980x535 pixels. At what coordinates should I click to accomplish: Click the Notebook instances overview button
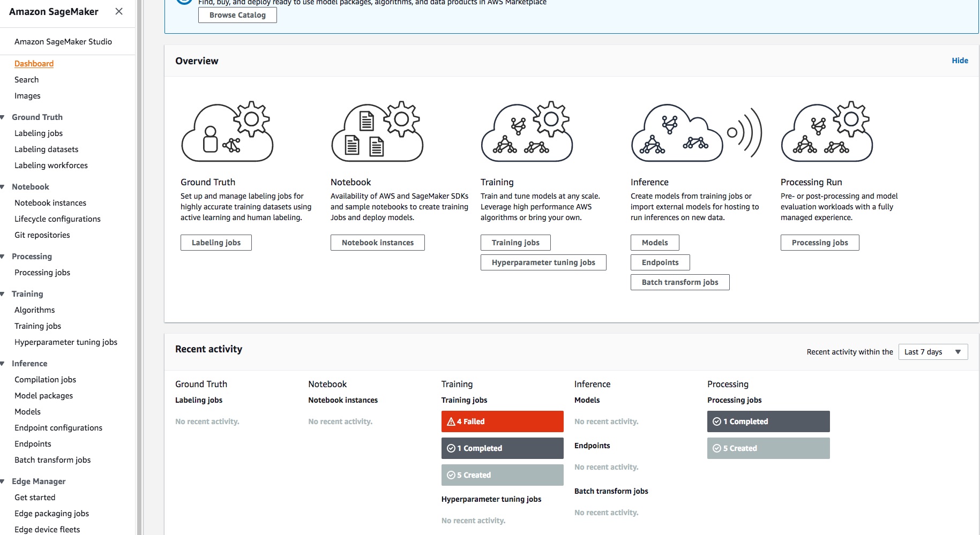point(378,243)
